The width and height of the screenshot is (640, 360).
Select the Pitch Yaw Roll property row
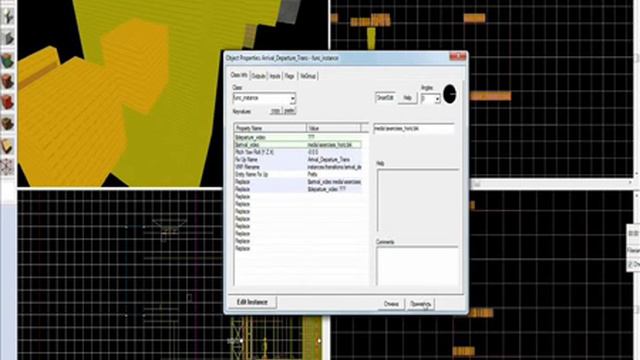[298, 152]
